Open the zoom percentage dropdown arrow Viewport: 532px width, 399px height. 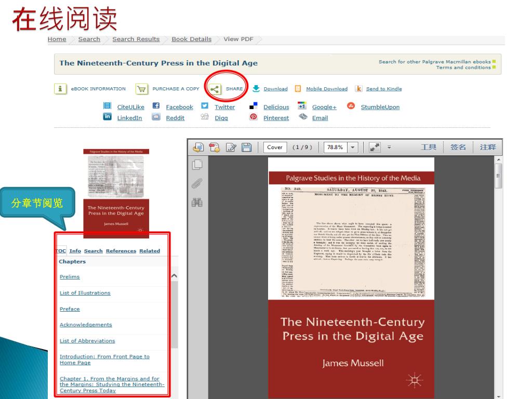coord(353,147)
